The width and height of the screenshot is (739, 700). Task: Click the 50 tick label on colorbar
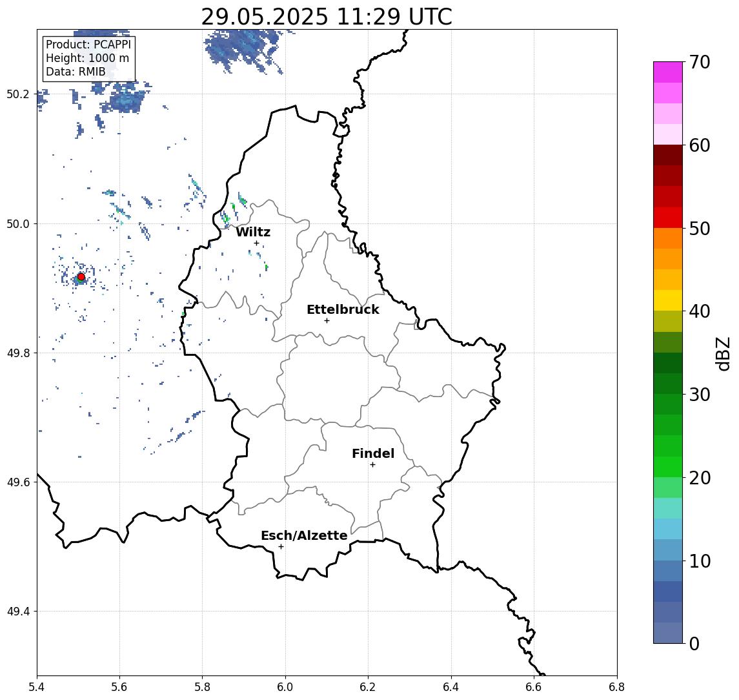point(700,229)
